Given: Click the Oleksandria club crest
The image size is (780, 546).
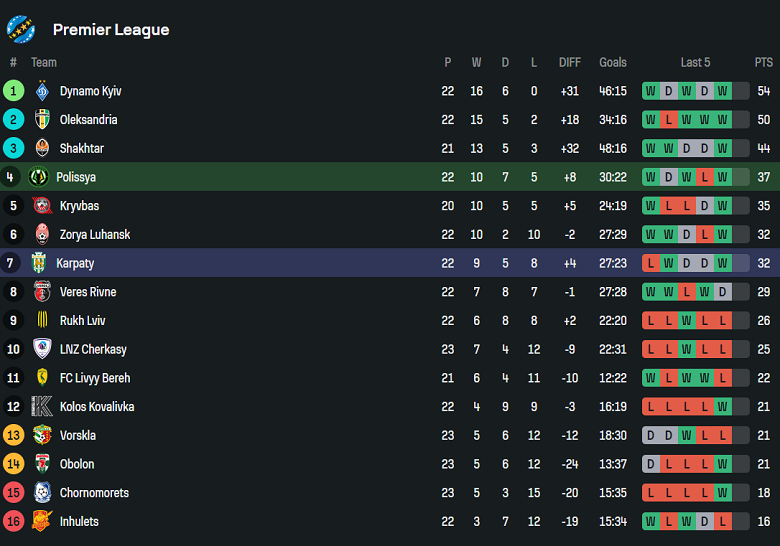Looking at the screenshot, I should point(42,120).
